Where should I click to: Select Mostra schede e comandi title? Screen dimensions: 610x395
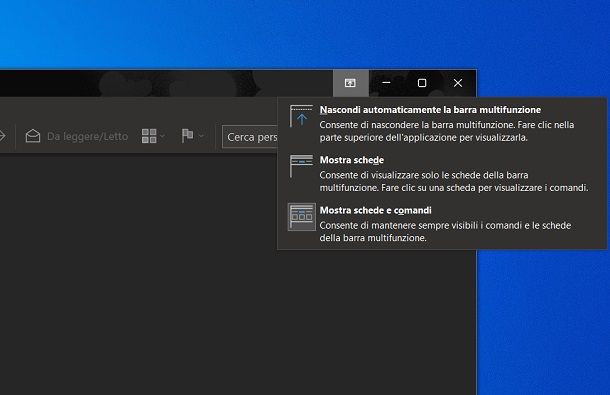[375, 211]
